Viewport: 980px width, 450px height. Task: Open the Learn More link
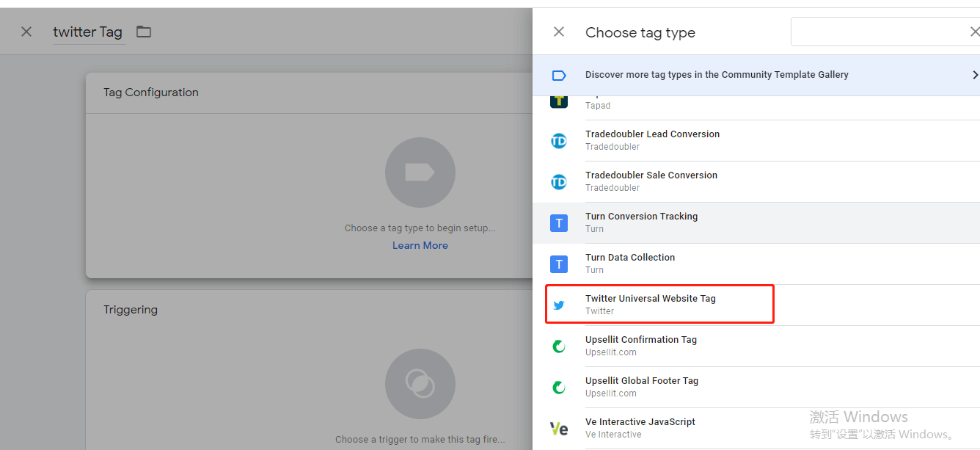click(x=420, y=245)
